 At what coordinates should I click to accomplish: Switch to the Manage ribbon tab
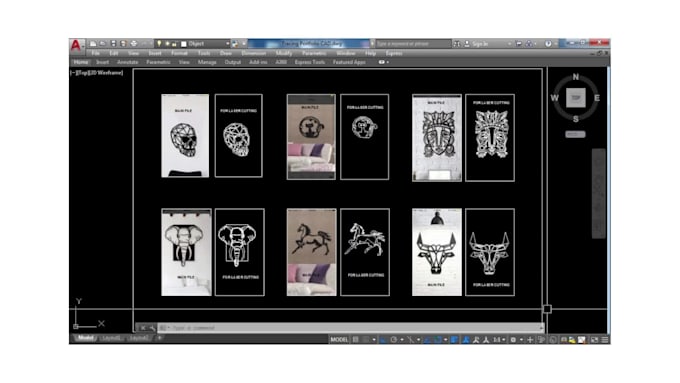[x=207, y=62]
